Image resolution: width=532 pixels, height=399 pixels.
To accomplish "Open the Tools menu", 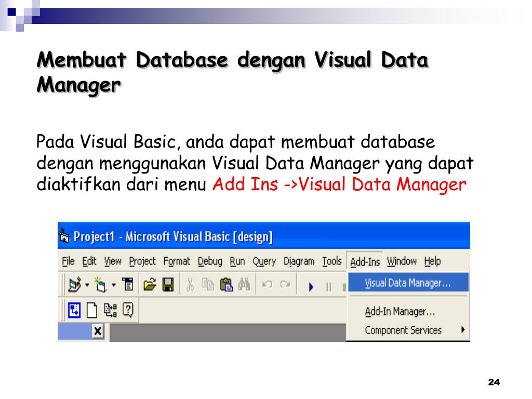I will (x=332, y=261).
